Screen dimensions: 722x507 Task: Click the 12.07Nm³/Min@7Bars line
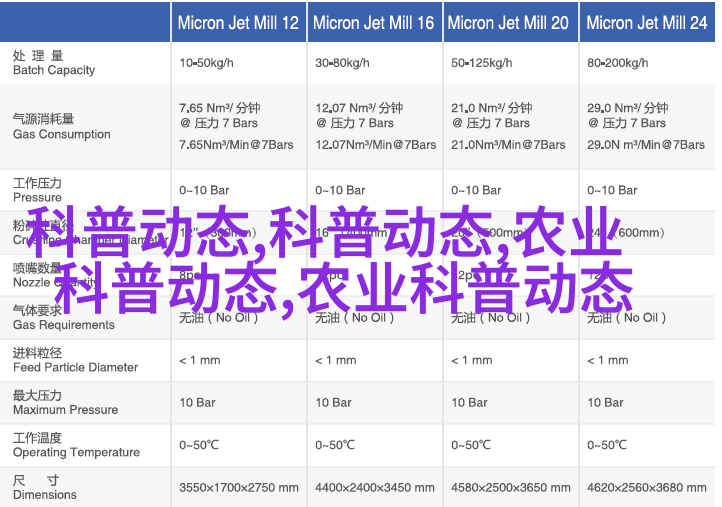click(x=376, y=145)
